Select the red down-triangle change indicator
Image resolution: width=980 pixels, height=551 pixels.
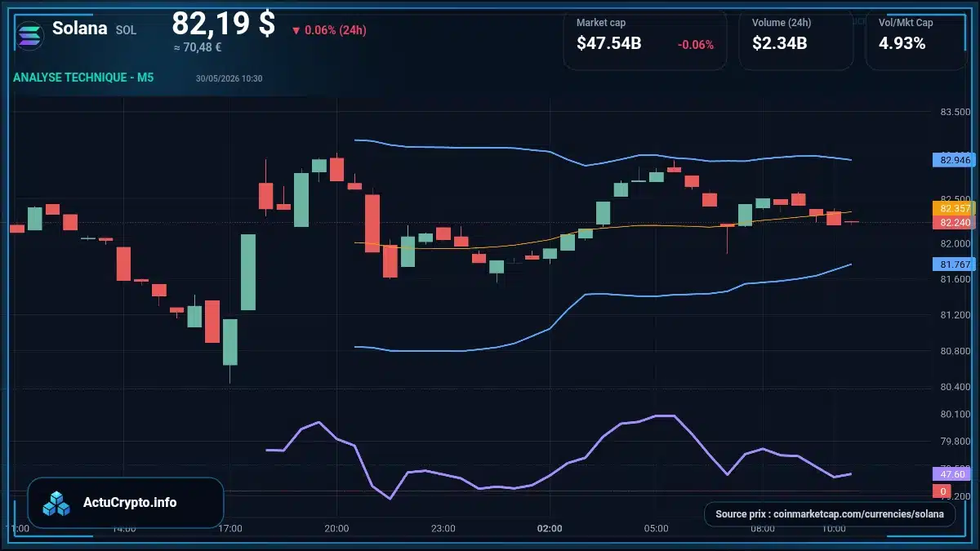click(296, 31)
